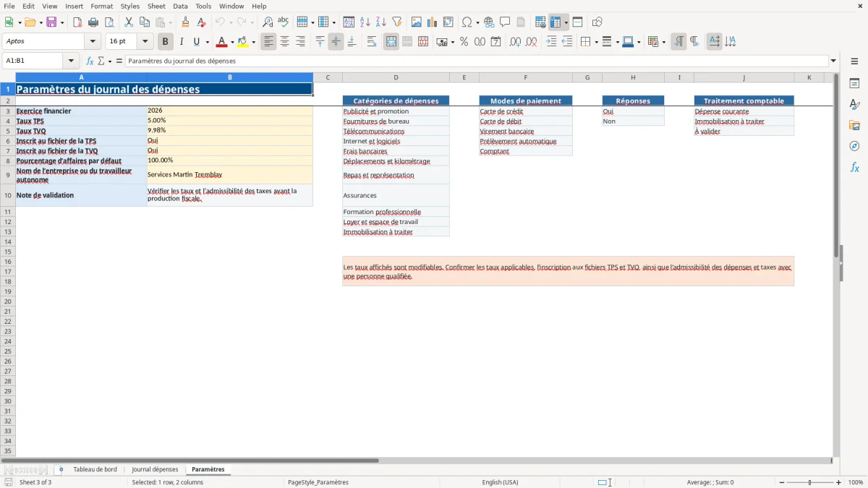This screenshot has width=868, height=488.
Task: Apply the red font color swatch button
Action: [x=221, y=42]
